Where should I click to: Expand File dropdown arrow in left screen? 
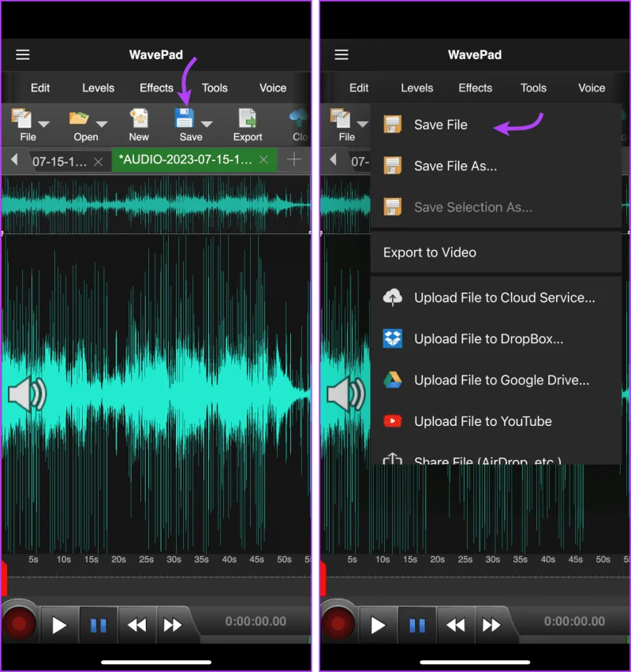tap(43, 125)
